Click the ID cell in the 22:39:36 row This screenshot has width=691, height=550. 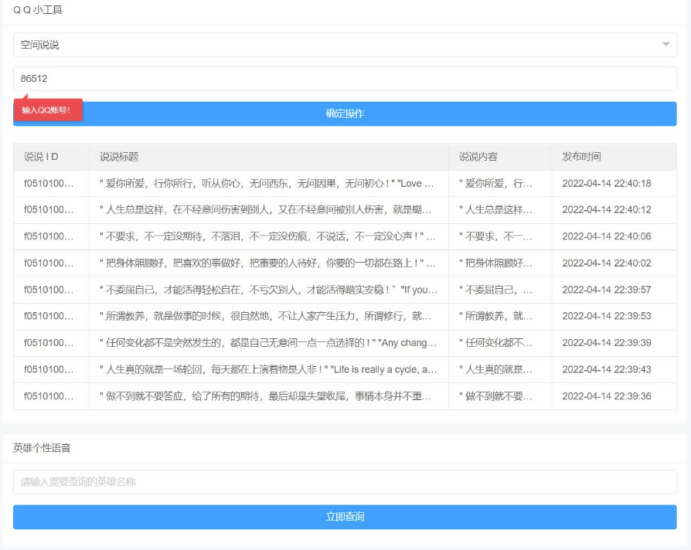click(x=49, y=396)
